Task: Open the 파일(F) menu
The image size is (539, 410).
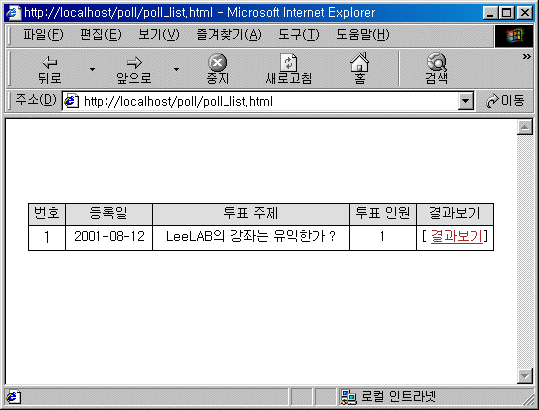Action: coord(43,35)
